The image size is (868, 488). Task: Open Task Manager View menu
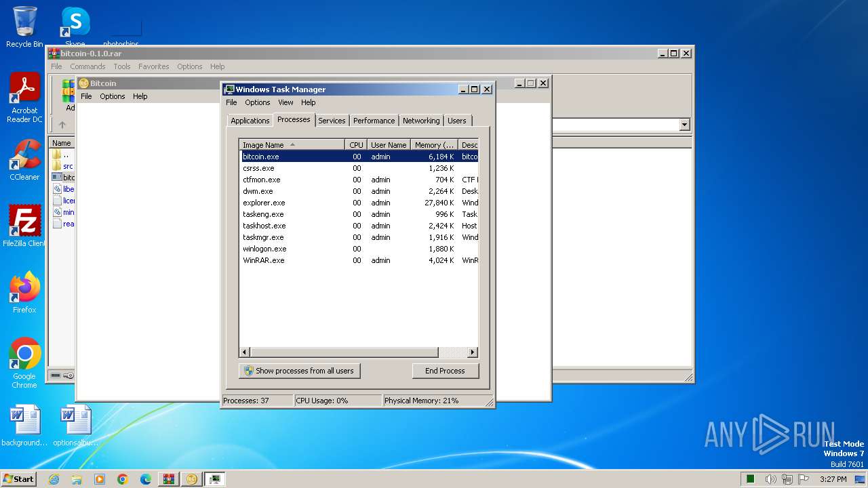(x=285, y=102)
